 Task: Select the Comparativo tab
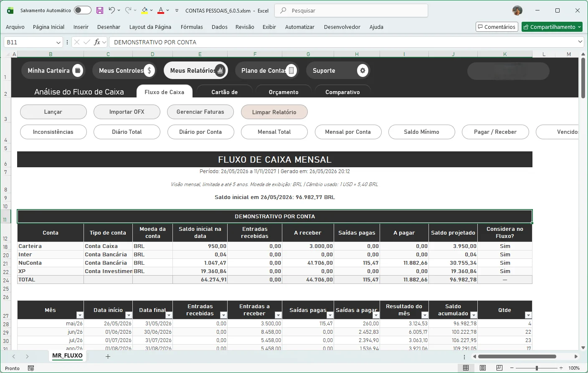point(342,92)
